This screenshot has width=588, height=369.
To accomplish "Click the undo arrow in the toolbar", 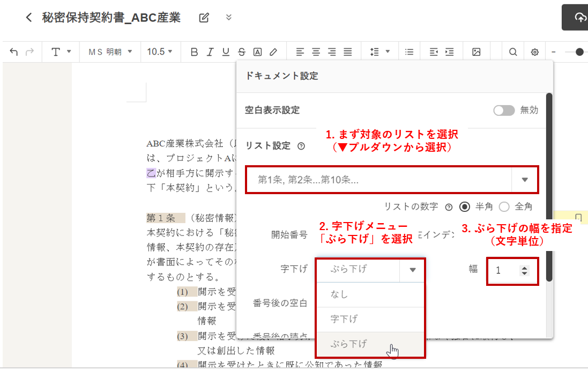I will [14, 52].
